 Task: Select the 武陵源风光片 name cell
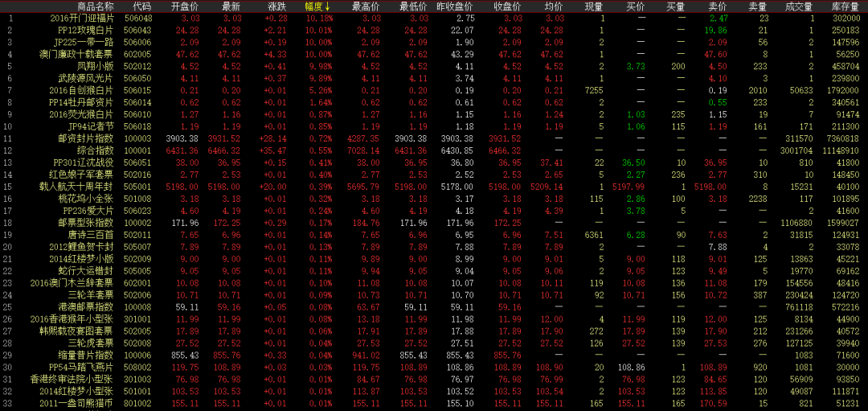pyautogui.click(x=87, y=78)
